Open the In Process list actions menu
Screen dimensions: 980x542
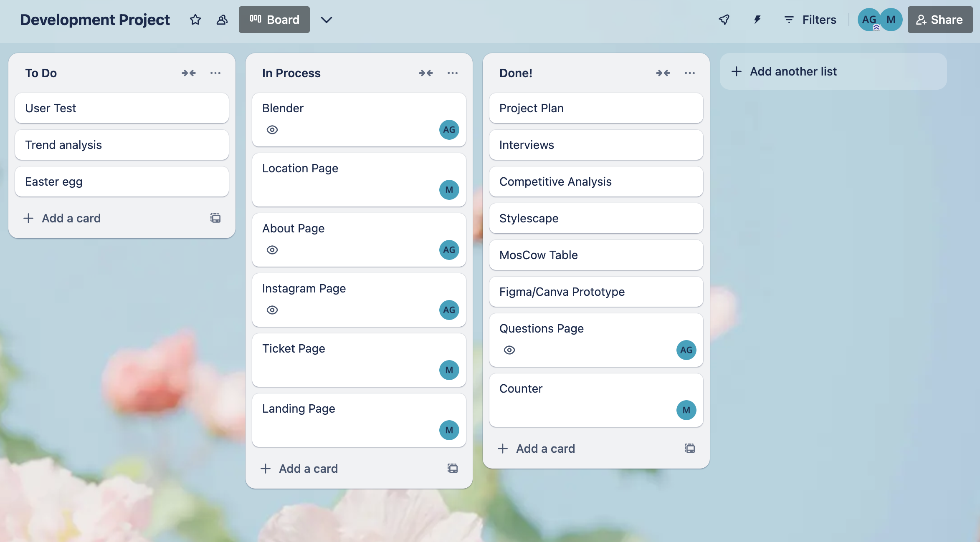453,73
